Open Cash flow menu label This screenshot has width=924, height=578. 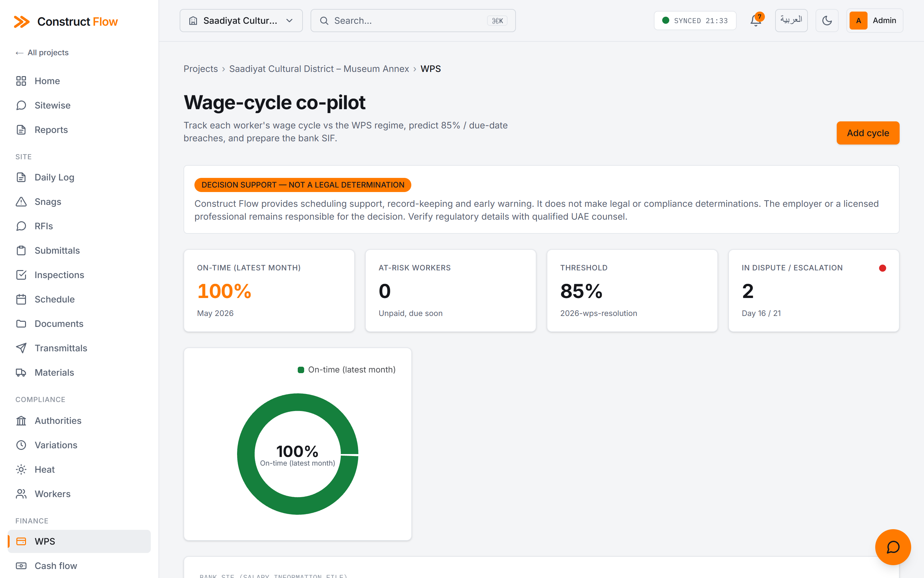click(x=56, y=566)
